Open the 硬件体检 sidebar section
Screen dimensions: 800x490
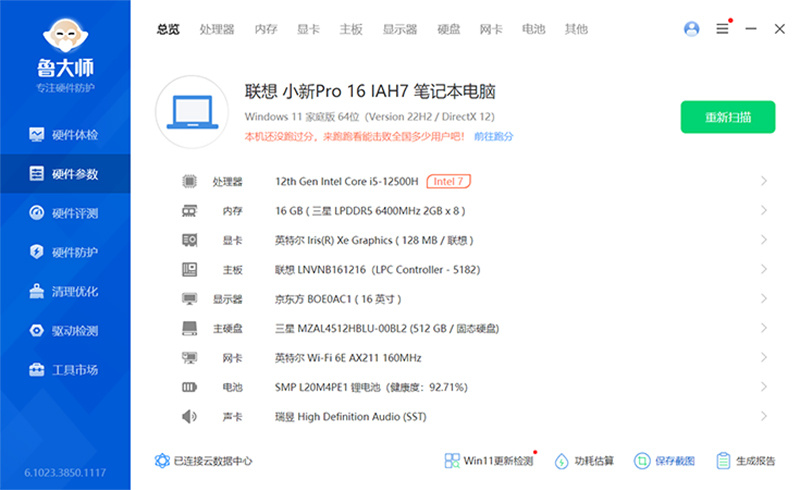click(65, 135)
